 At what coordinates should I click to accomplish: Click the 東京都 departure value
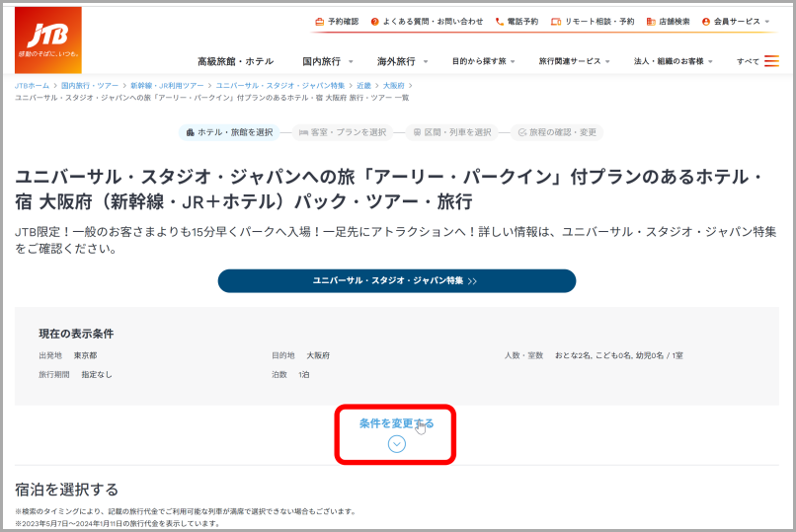(x=85, y=355)
